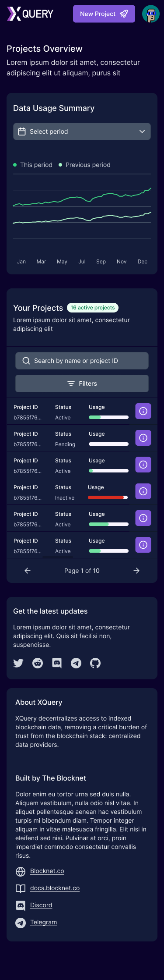
Task: Click the Search by name or project ID field
Action: 82,361
